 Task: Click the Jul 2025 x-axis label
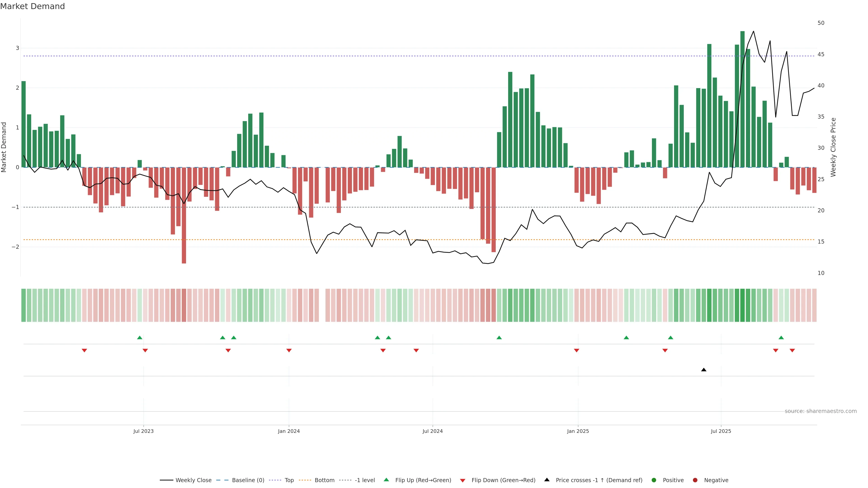(x=721, y=431)
